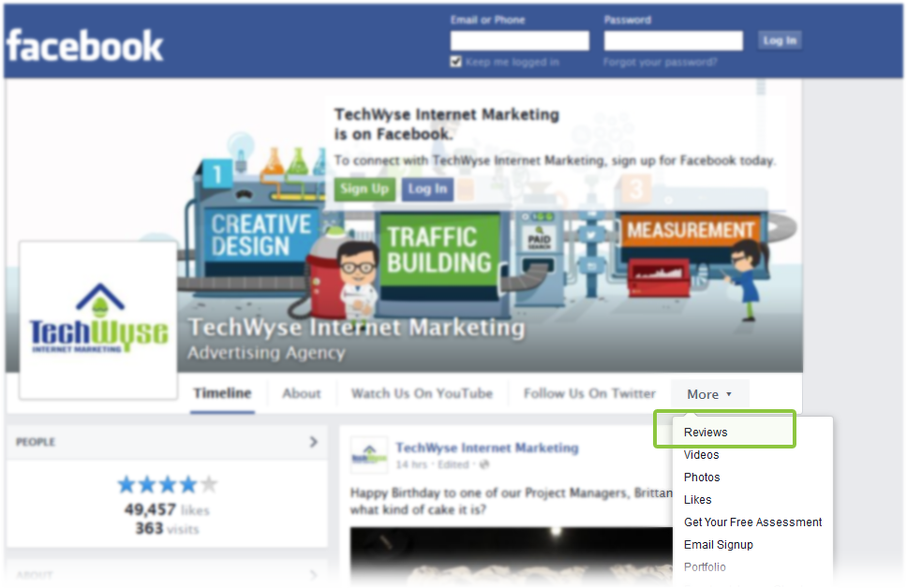The height and width of the screenshot is (588, 907).
Task: Expand the About section chevron
Action: point(314,575)
